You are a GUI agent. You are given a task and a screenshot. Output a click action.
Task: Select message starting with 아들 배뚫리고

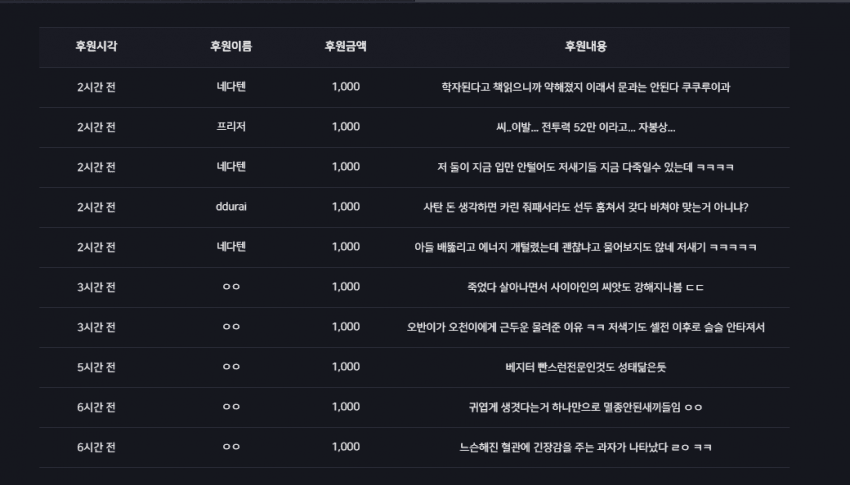585,247
